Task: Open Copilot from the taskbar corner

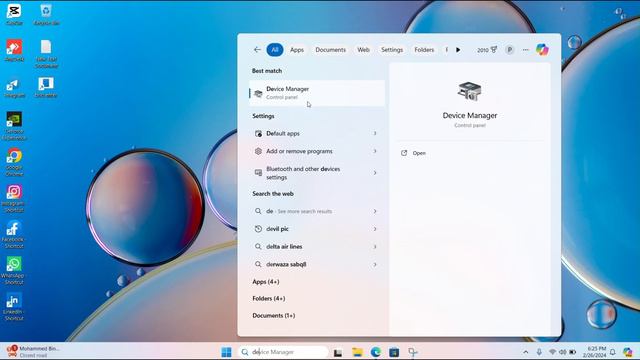Action: pyautogui.click(x=628, y=352)
